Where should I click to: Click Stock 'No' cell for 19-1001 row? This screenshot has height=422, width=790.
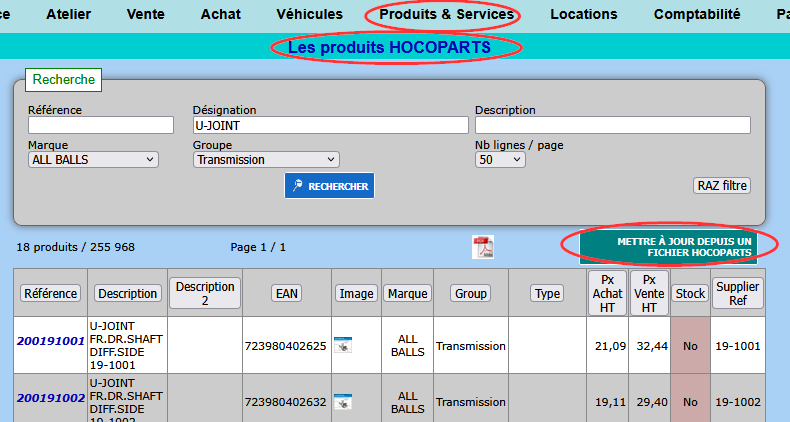pos(690,346)
